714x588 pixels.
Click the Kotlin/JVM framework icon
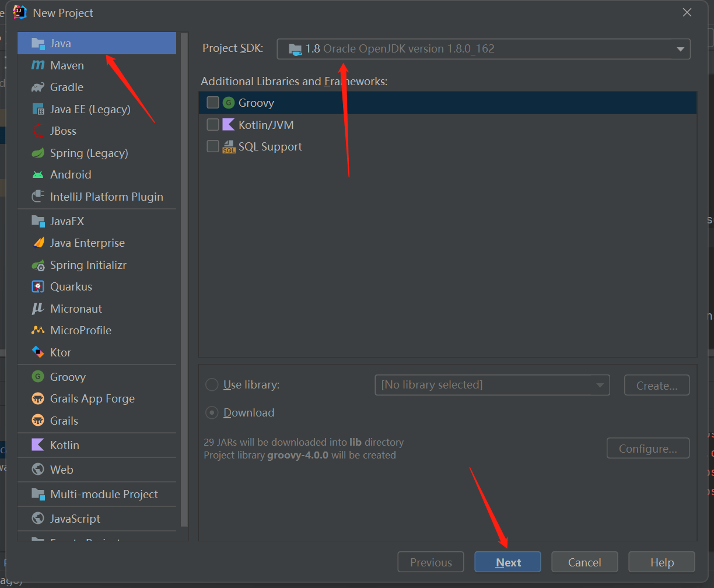tap(228, 125)
